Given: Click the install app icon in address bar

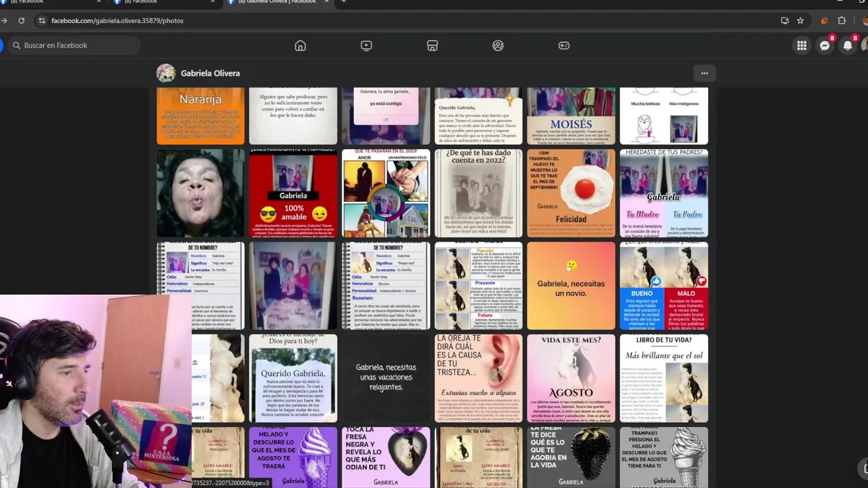Looking at the screenshot, I should point(785,20).
